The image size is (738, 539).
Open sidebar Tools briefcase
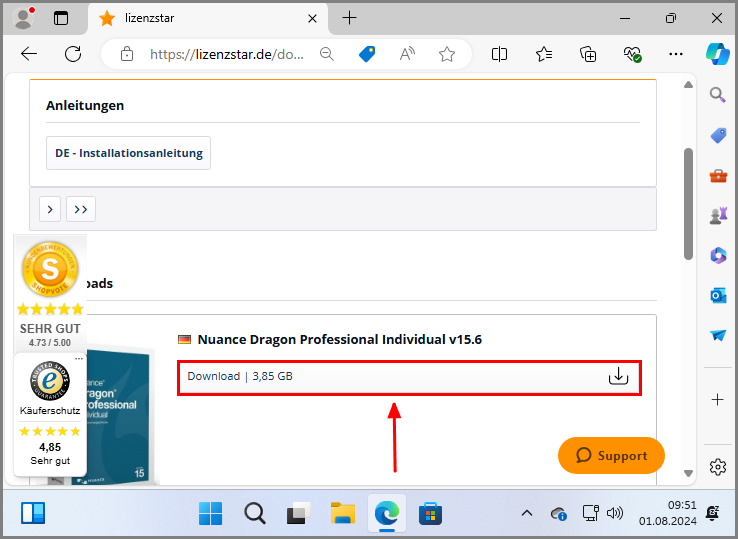[x=718, y=176]
